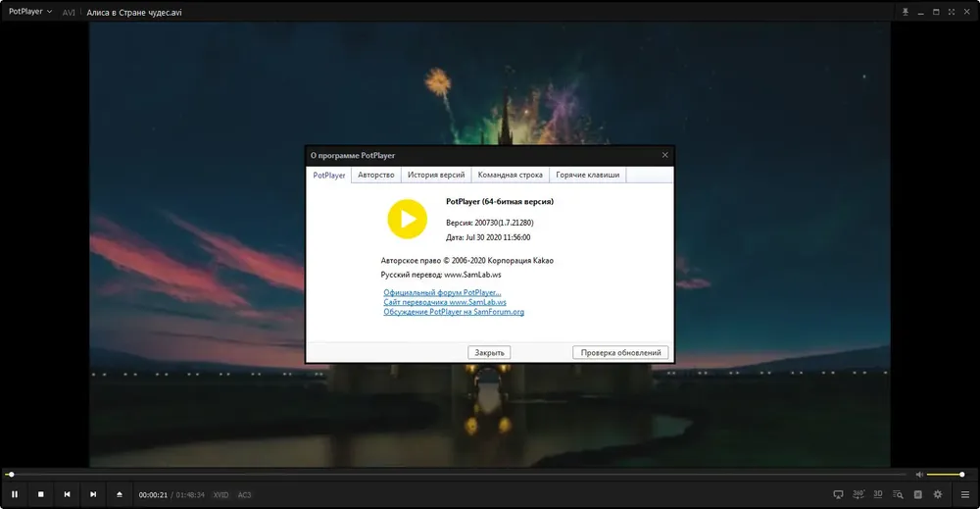Viewport: 980px width, 509px height.
Task: Click the elapsed time 00:00:21
Action: tap(153, 494)
